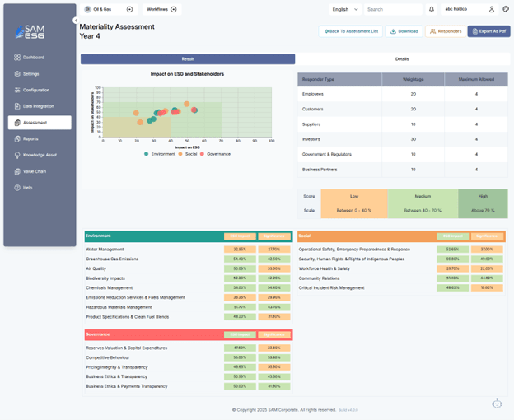Open the chatbot icon at bottom right
Image resolution: width=514 pixels, height=420 pixels.
pos(498,404)
